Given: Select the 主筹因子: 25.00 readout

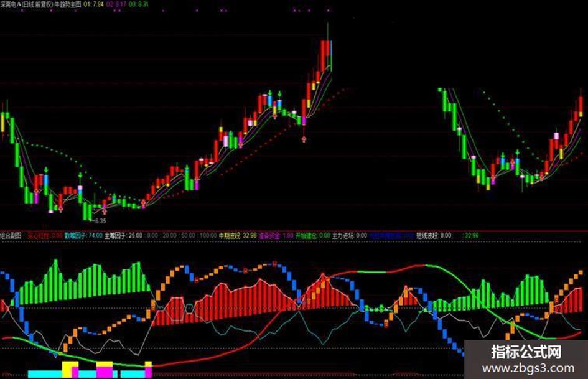Looking at the screenshot, I should [x=123, y=236].
